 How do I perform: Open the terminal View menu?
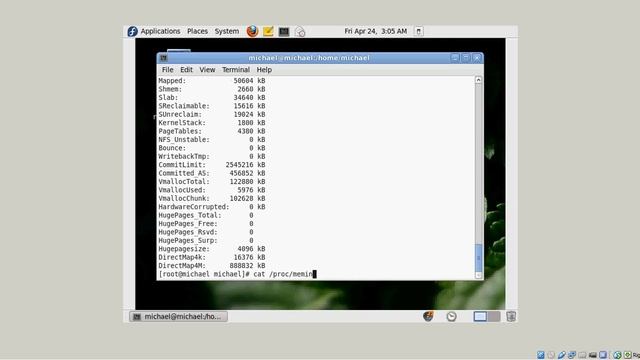[x=207, y=70]
